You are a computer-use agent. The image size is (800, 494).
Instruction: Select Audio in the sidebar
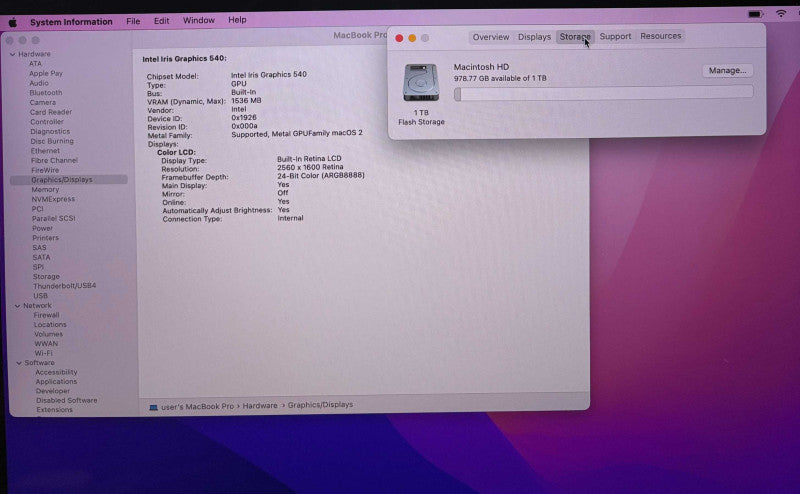click(39, 83)
